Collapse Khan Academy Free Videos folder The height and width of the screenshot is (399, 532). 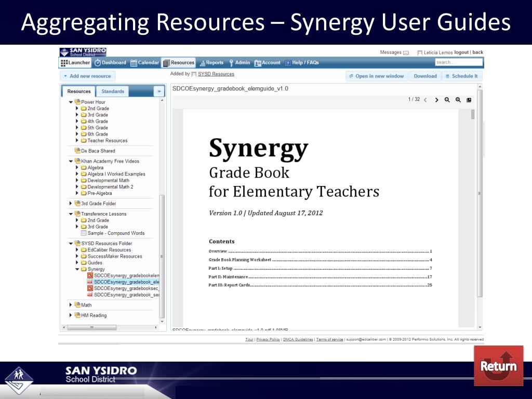71,161
